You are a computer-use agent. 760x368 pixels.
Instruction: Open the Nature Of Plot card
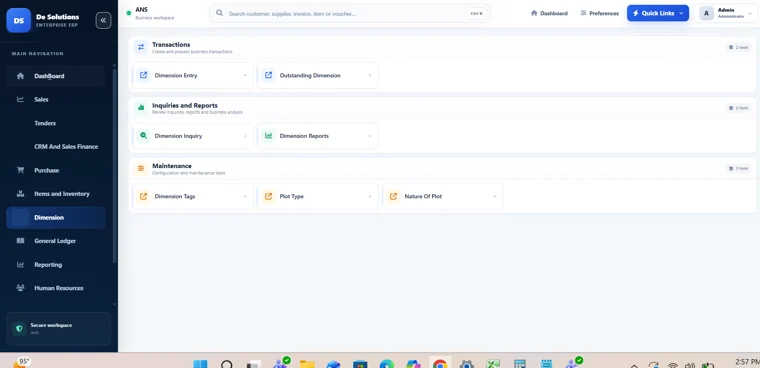(x=443, y=197)
